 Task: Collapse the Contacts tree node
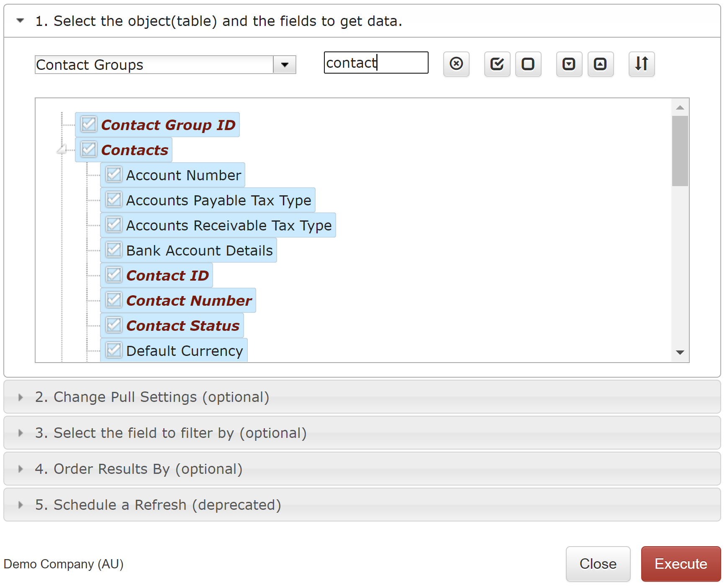coord(62,150)
